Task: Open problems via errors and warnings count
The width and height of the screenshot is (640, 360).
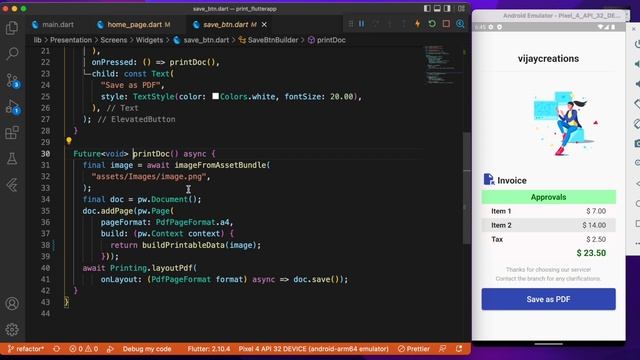Action: point(83,349)
